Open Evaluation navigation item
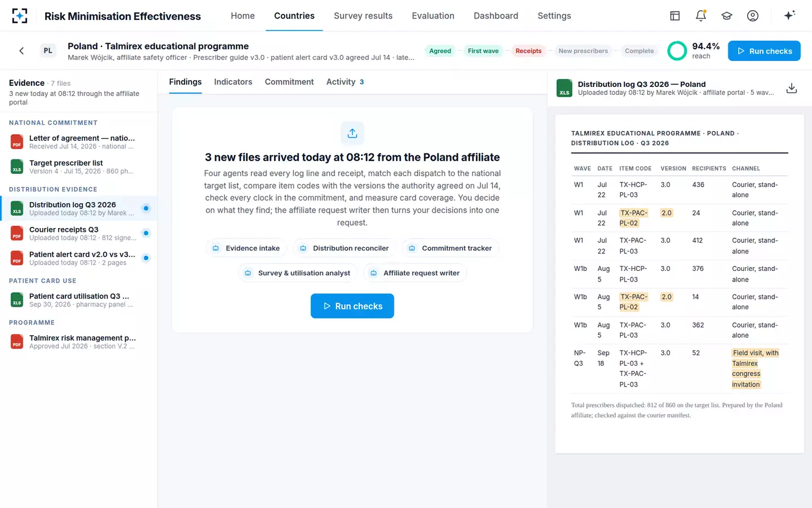This screenshot has width=812, height=508. tap(433, 16)
